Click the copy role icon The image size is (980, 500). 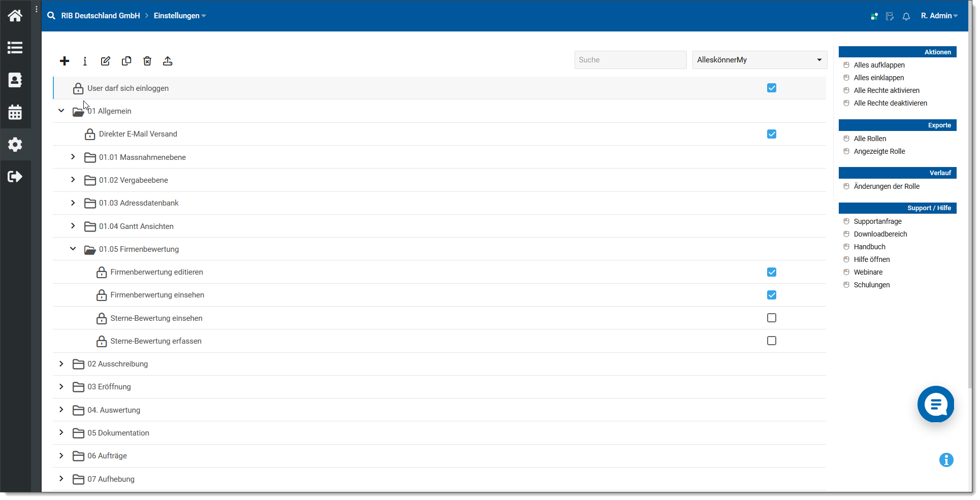point(127,61)
